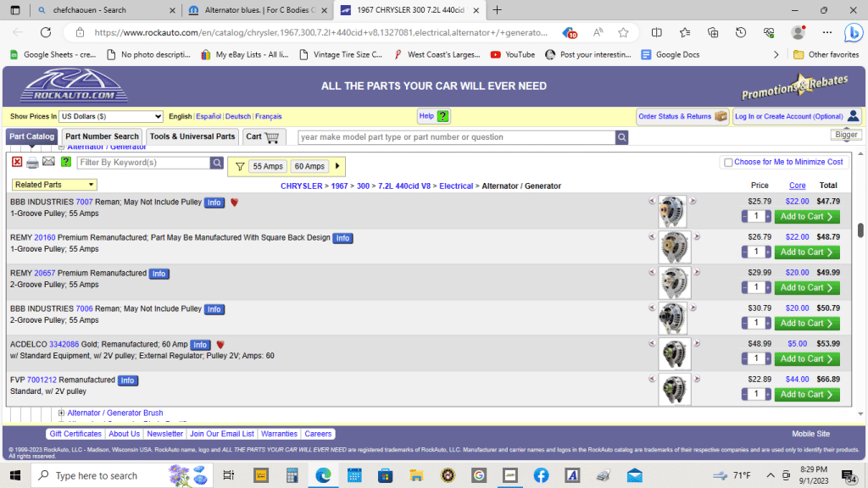Open the Related Parts dropdown
Image resolution: width=868 pixels, height=488 pixels.
[54, 185]
